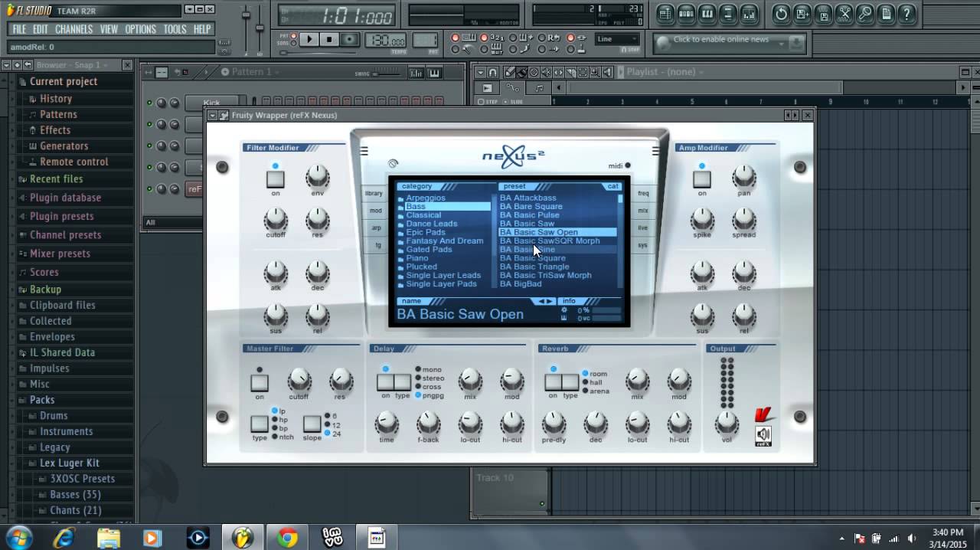Open the CHANNELS menu

point(73,29)
